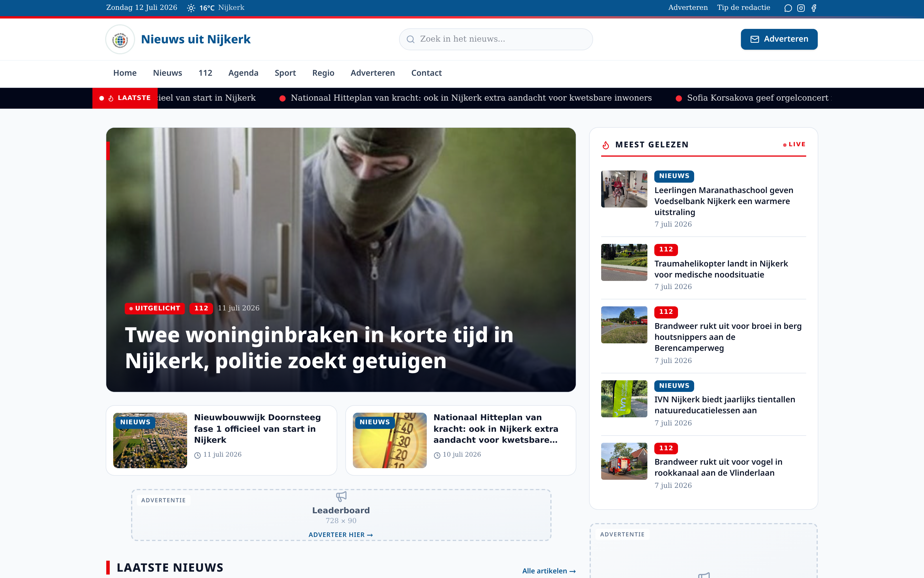Open Traumahelikopter landt in Nijkerk article

point(721,269)
